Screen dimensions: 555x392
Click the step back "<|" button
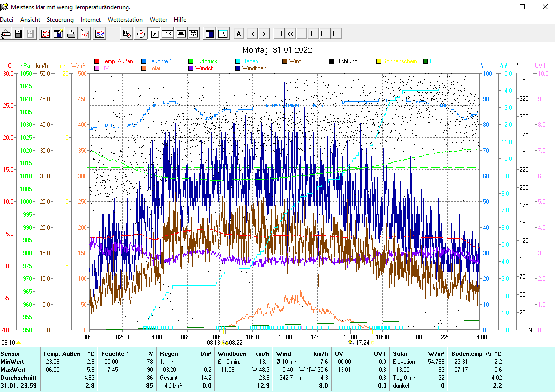pos(302,34)
